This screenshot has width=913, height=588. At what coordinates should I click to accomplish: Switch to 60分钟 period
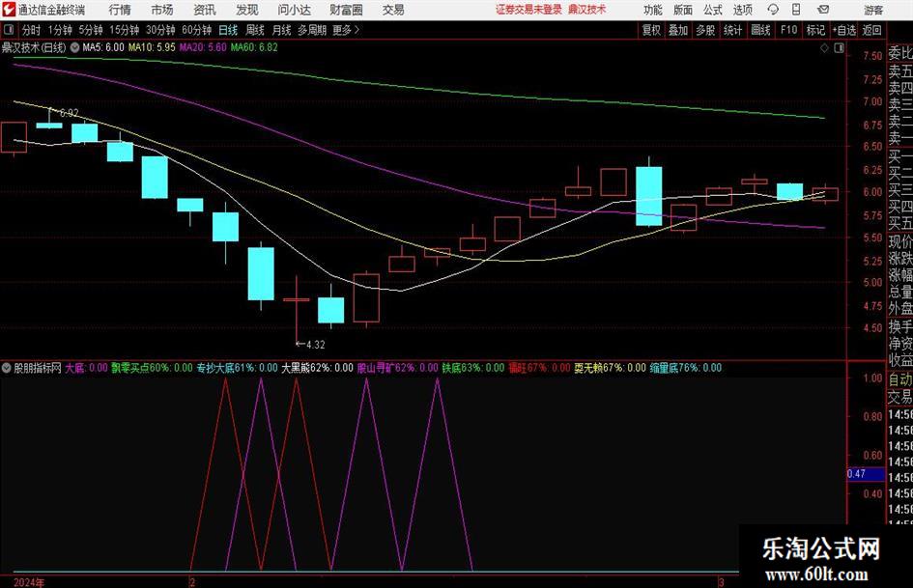pos(196,30)
